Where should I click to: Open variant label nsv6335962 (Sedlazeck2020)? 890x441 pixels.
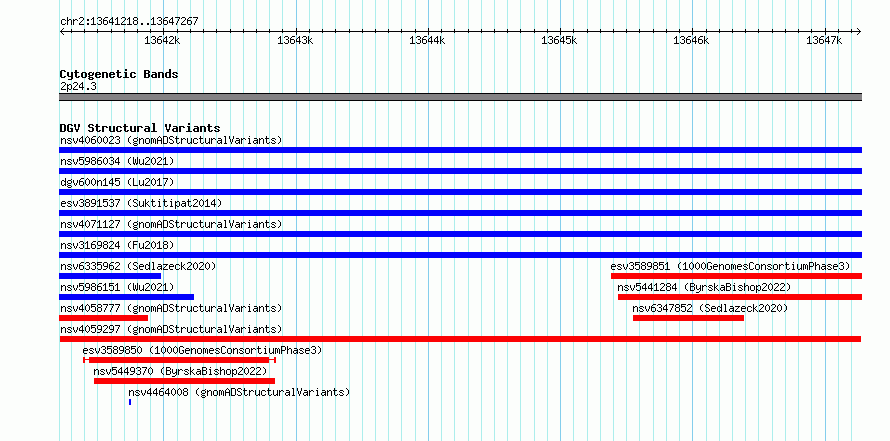tap(138, 266)
